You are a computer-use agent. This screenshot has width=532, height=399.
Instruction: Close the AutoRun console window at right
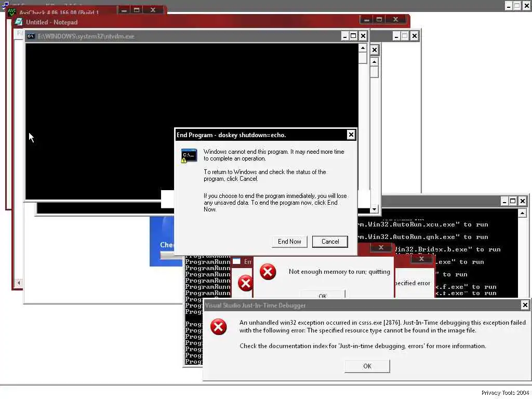(523, 201)
